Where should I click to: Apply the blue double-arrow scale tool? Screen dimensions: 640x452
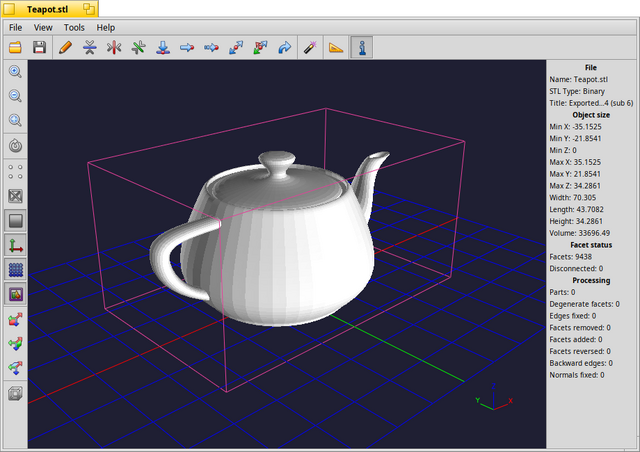236,47
